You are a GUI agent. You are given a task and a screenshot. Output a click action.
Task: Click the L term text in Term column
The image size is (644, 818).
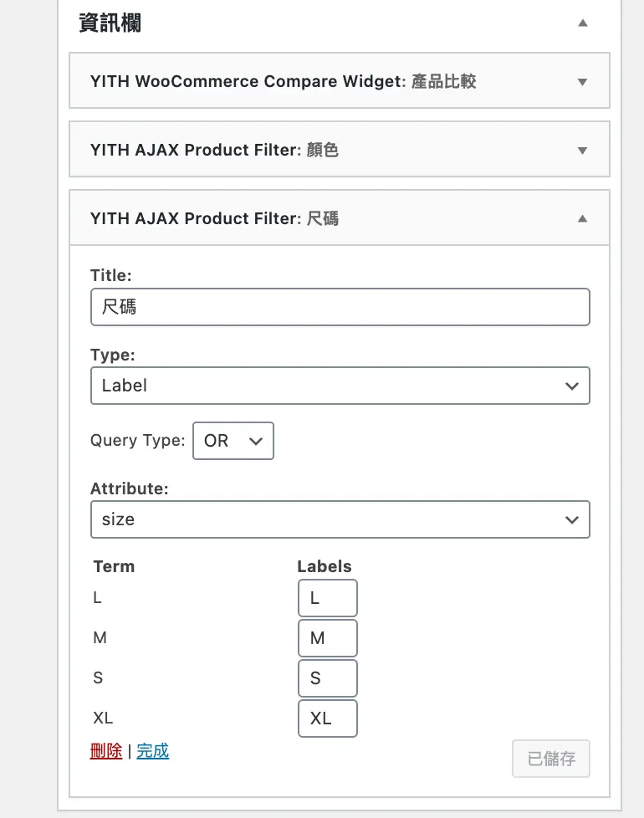(x=97, y=597)
